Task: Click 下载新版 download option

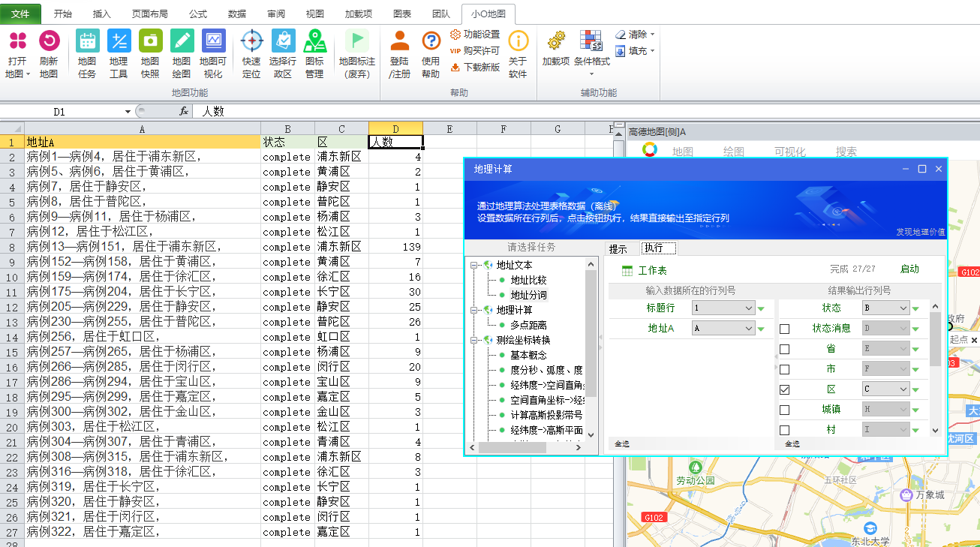Action: 475,68
